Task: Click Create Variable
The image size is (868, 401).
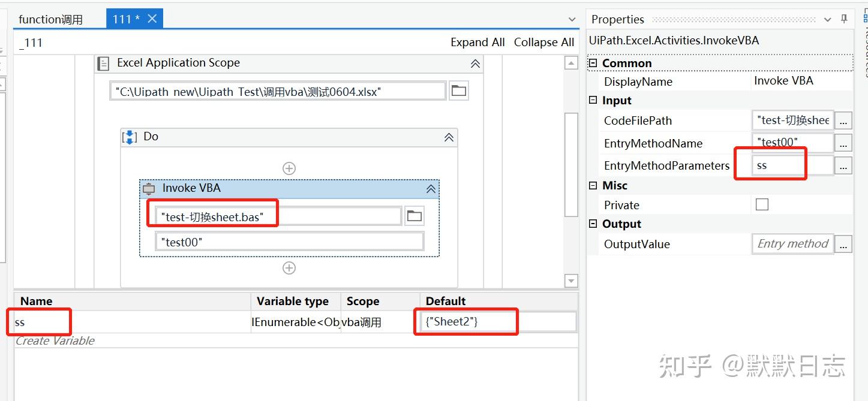Action: (54, 340)
